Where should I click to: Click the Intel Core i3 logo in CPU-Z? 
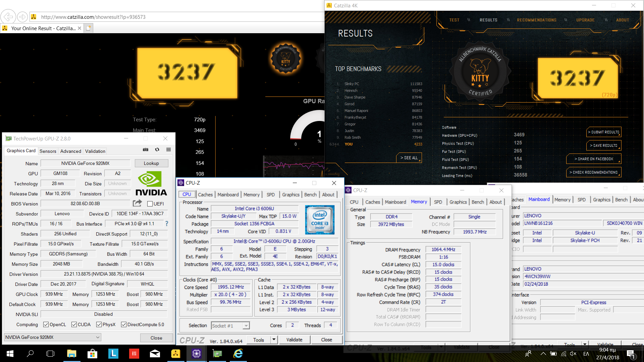tap(320, 220)
